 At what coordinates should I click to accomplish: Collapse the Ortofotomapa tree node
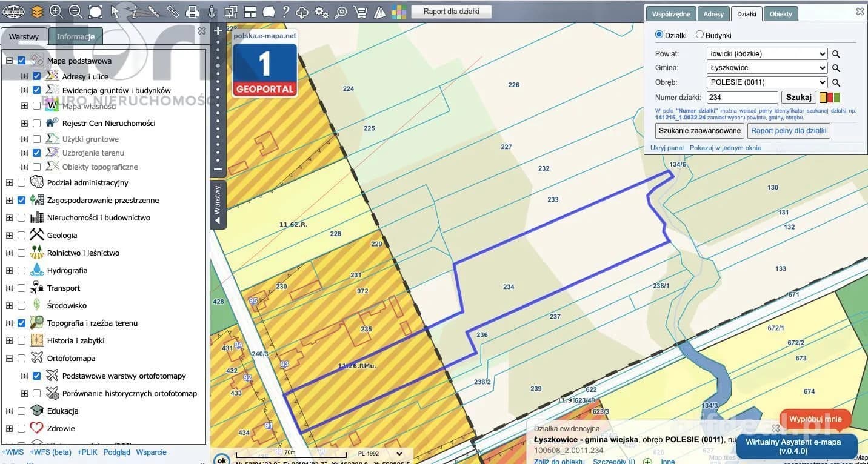[9, 358]
